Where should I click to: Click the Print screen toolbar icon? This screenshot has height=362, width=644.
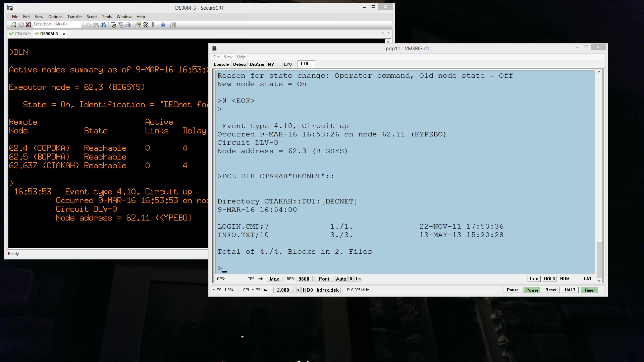tap(113, 25)
